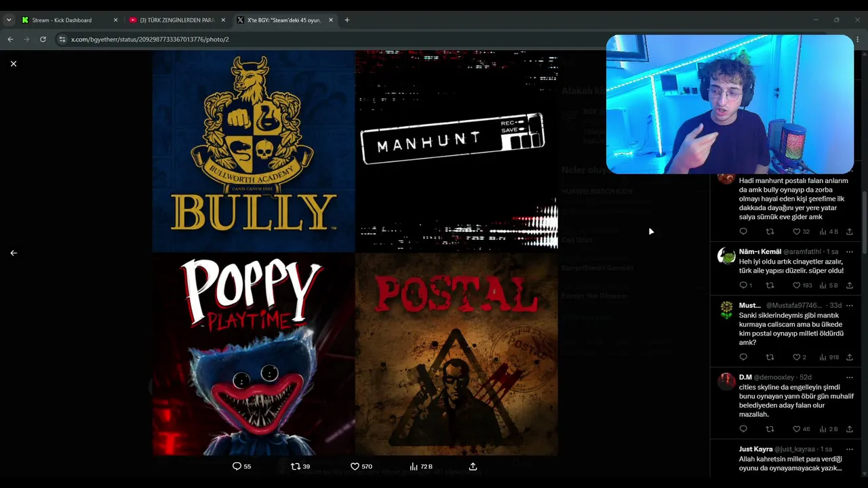Open the Manhunt game cover image

[456, 151]
